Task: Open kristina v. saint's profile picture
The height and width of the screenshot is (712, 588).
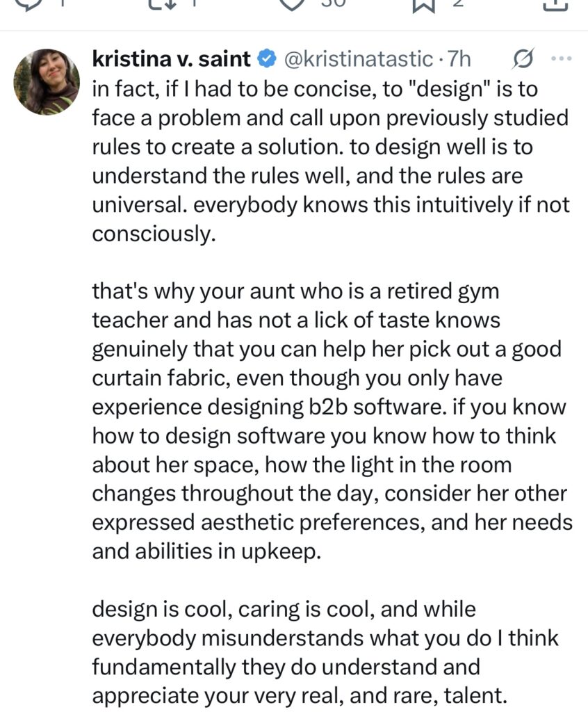Action: tap(47, 81)
